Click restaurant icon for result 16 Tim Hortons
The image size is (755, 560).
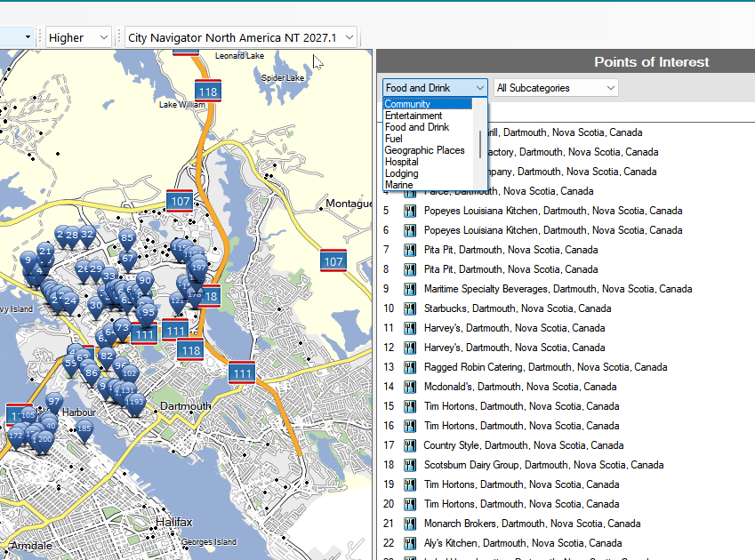point(410,426)
